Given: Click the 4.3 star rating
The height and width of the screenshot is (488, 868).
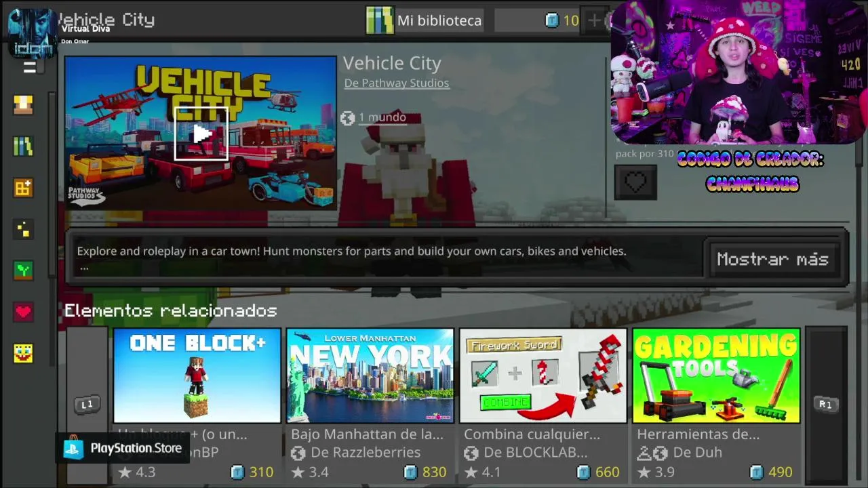Looking at the screenshot, I should point(137,472).
